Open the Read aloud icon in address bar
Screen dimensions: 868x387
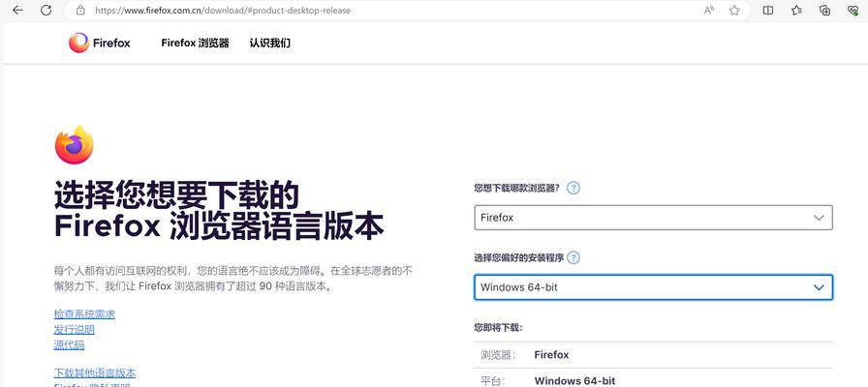708,10
